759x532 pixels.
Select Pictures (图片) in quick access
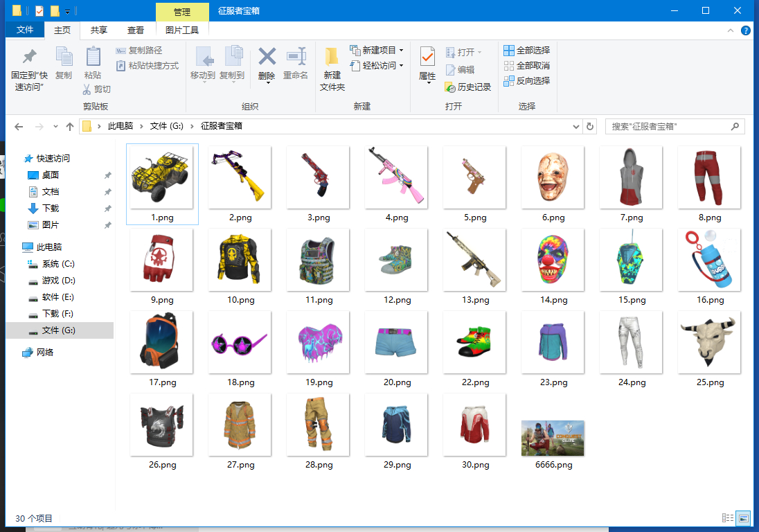click(51, 224)
